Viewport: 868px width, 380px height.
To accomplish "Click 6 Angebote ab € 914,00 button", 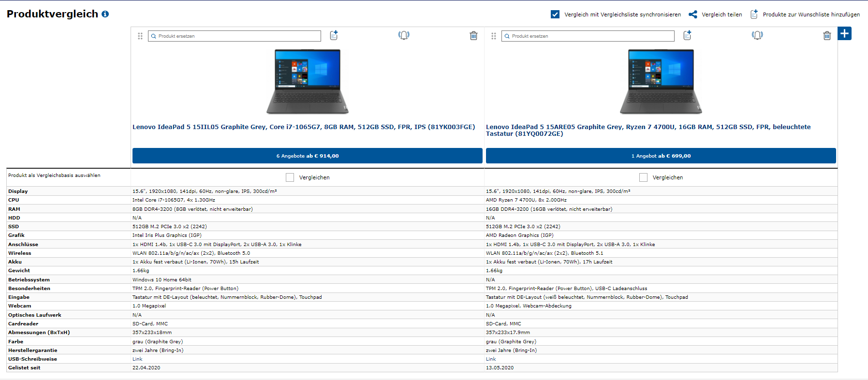I will point(308,156).
